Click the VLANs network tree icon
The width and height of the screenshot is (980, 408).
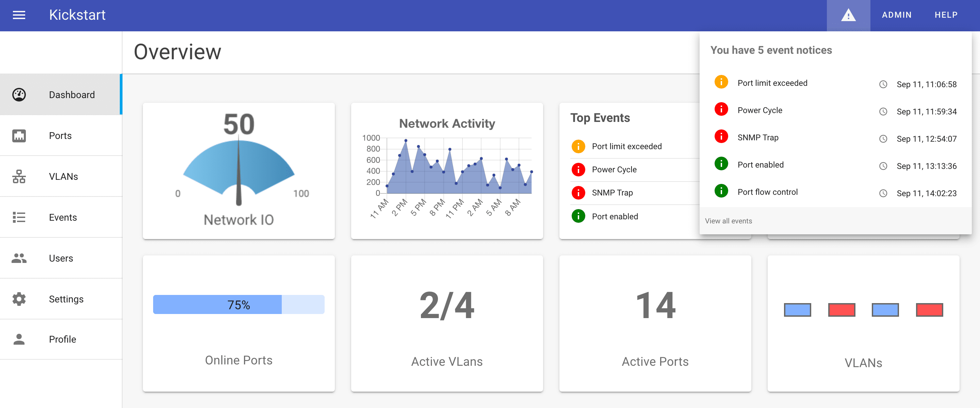pos(19,176)
